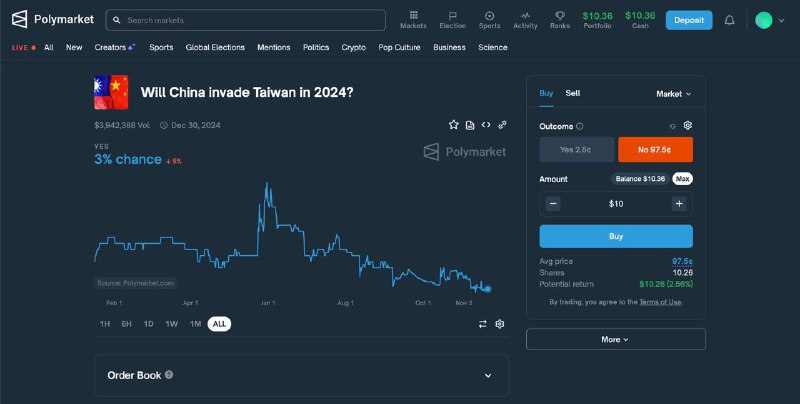Screen dimensions: 800x404
Task: Open trade settings gear near Outcome
Action: pos(688,125)
